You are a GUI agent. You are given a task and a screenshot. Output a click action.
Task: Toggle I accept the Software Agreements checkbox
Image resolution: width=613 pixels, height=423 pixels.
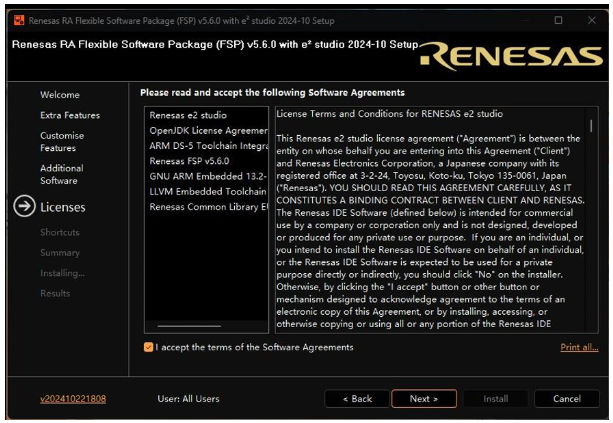pyautogui.click(x=148, y=347)
